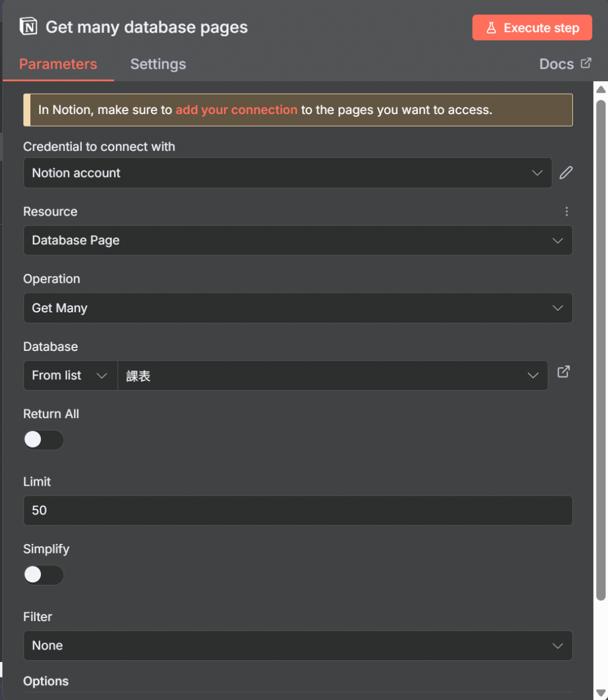Click the Get many database pages title
This screenshot has width=608, height=700.
coord(147,27)
